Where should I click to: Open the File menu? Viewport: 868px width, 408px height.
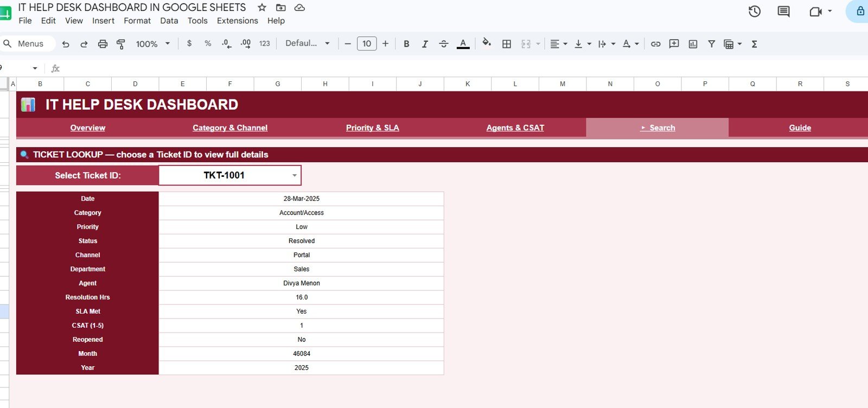25,21
